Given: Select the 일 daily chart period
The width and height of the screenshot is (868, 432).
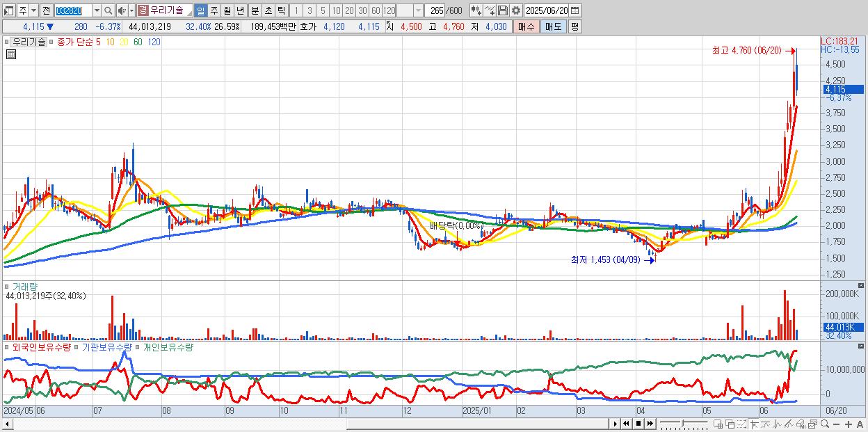Looking at the screenshot, I should 200,10.
